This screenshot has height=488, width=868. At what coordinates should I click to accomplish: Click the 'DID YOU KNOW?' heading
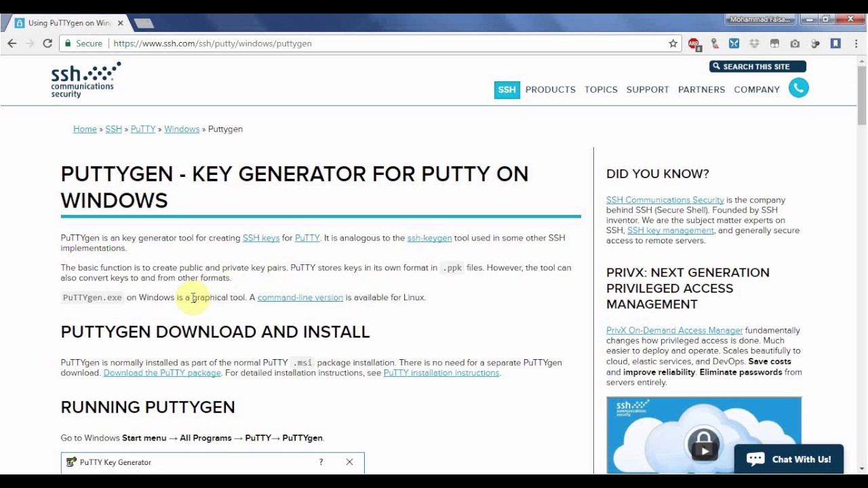(658, 174)
